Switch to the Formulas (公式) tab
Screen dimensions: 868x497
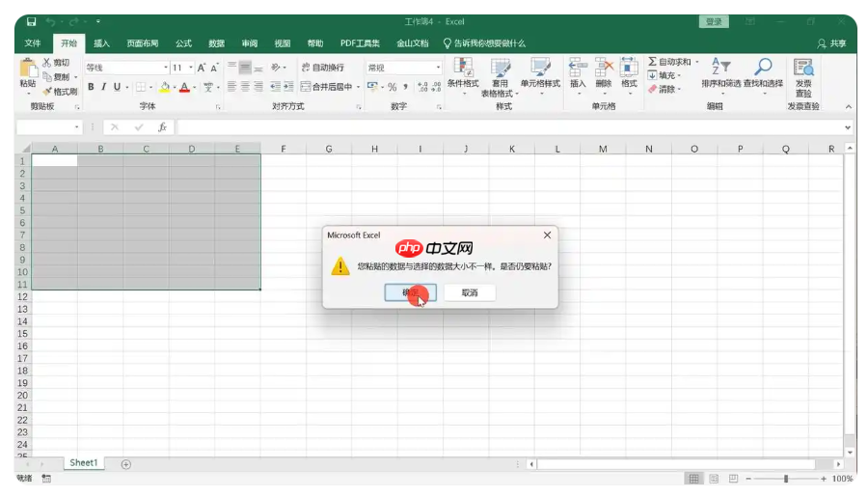click(183, 43)
